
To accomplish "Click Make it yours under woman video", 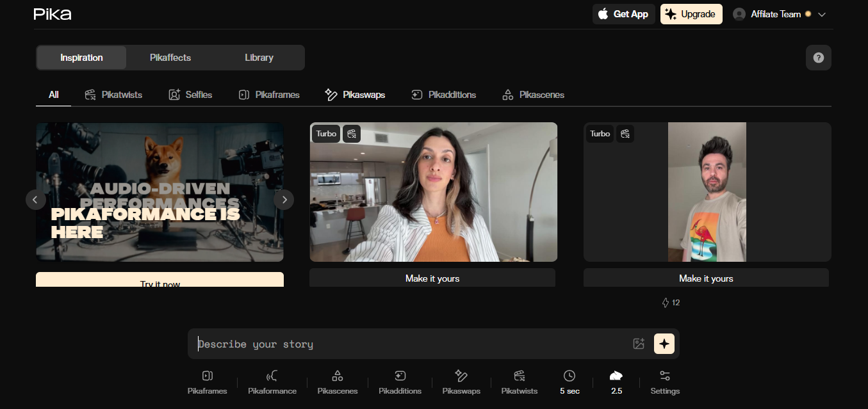I will (x=432, y=278).
